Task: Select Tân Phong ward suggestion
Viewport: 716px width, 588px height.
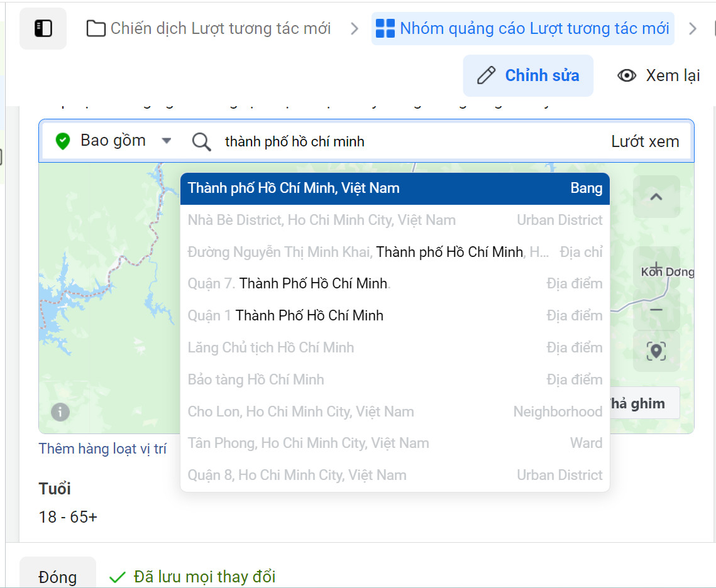Action: pos(395,443)
